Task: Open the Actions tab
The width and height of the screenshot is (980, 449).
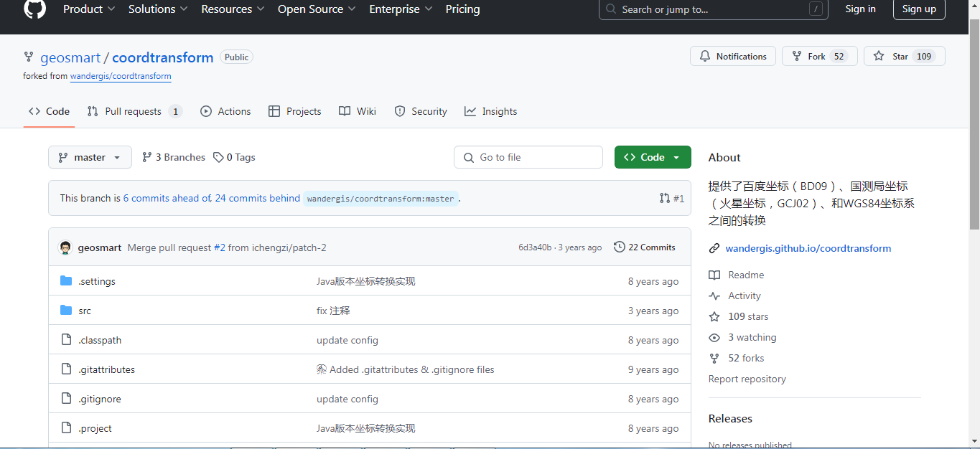Action: point(225,111)
